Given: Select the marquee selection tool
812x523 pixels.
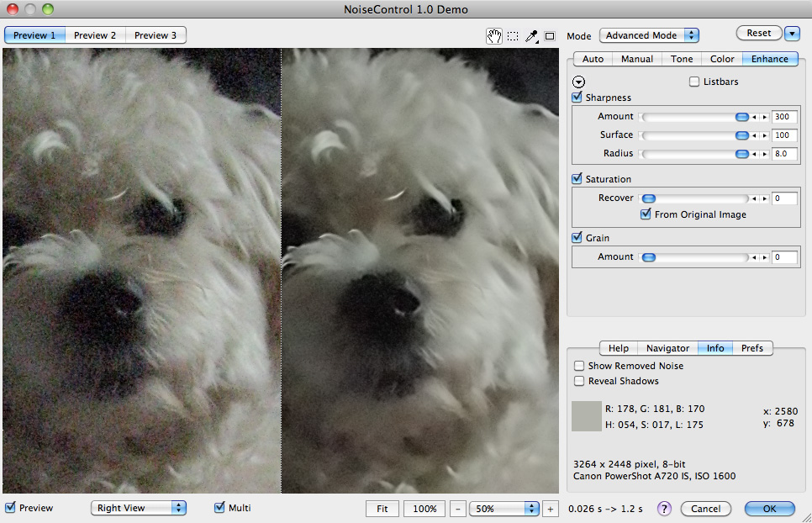Looking at the screenshot, I should tap(513, 36).
